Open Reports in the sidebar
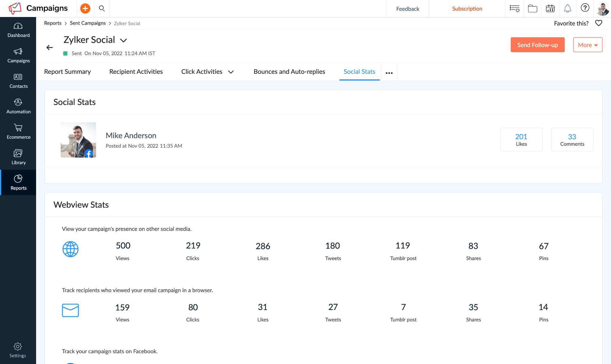 click(x=18, y=183)
